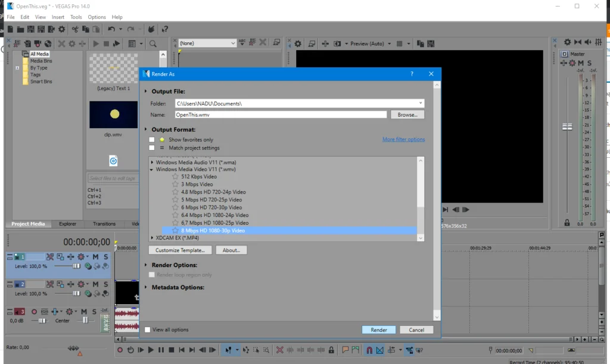Click the Browse... button
Image resolution: width=610 pixels, height=364 pixels.
(407, 115)
